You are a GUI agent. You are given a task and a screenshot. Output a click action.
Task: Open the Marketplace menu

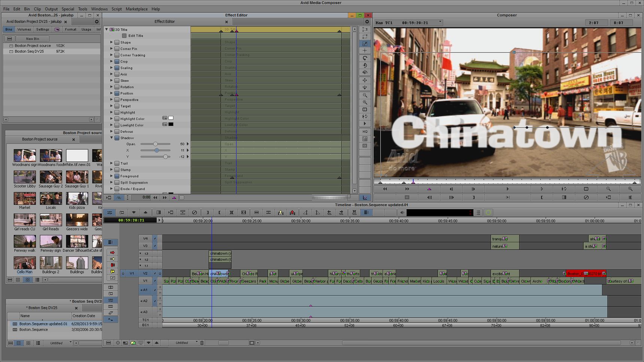click(x=136, y=9)
